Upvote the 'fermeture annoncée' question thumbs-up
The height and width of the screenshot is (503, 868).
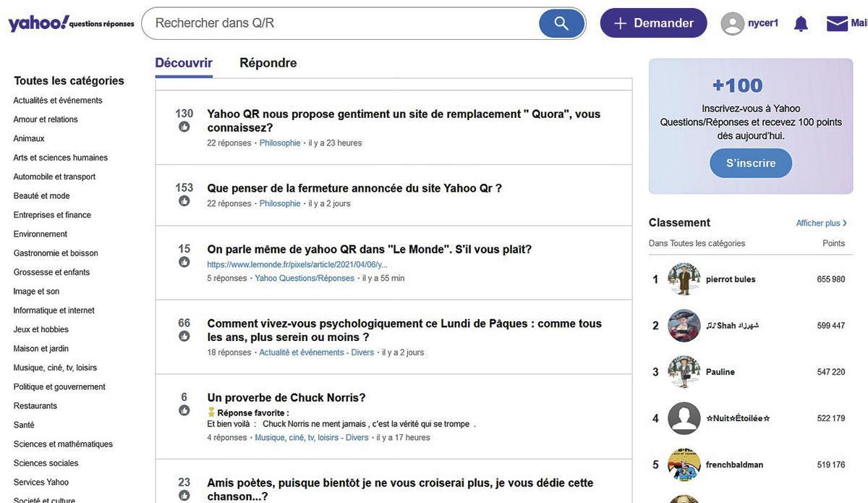point(184,201)
